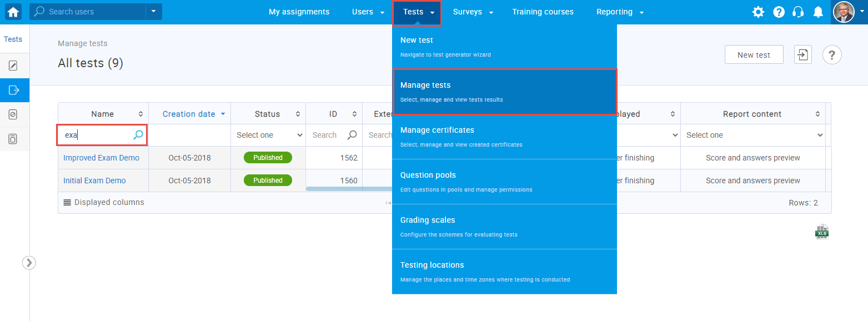This screenshot has width=868, height=321.
Task: Expand the search users dropdown arrow
Action: coord(154,12)
